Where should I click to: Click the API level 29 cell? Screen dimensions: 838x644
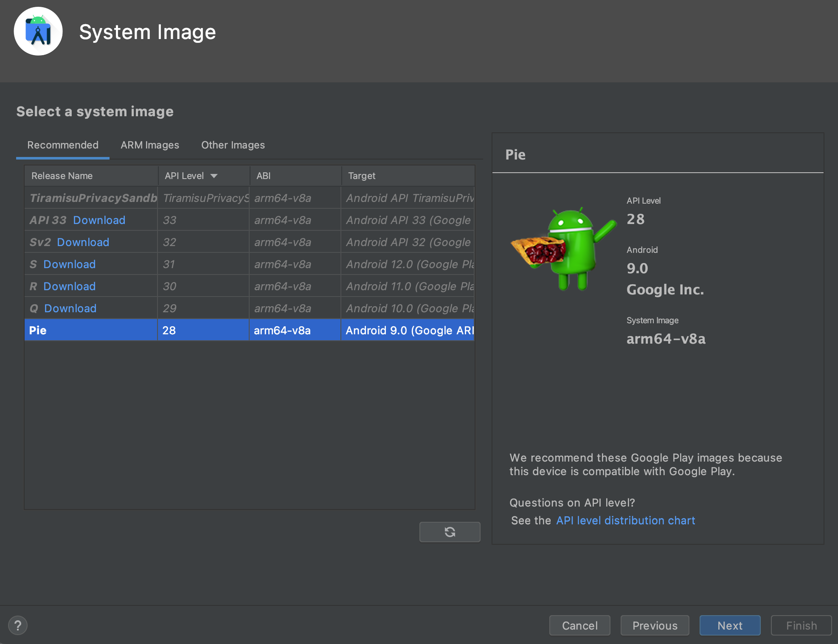(203, 308)
